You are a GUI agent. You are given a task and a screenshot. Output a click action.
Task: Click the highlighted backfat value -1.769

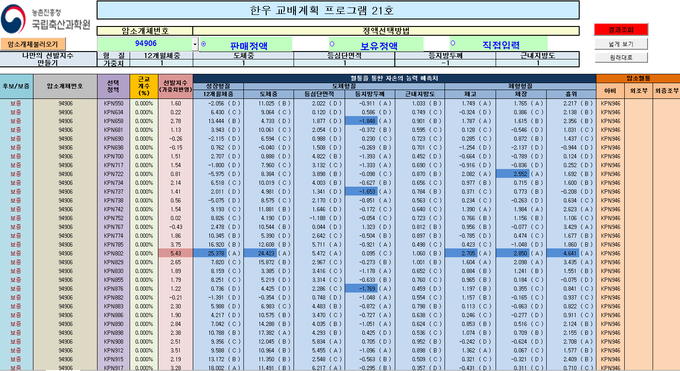(361, 289)
